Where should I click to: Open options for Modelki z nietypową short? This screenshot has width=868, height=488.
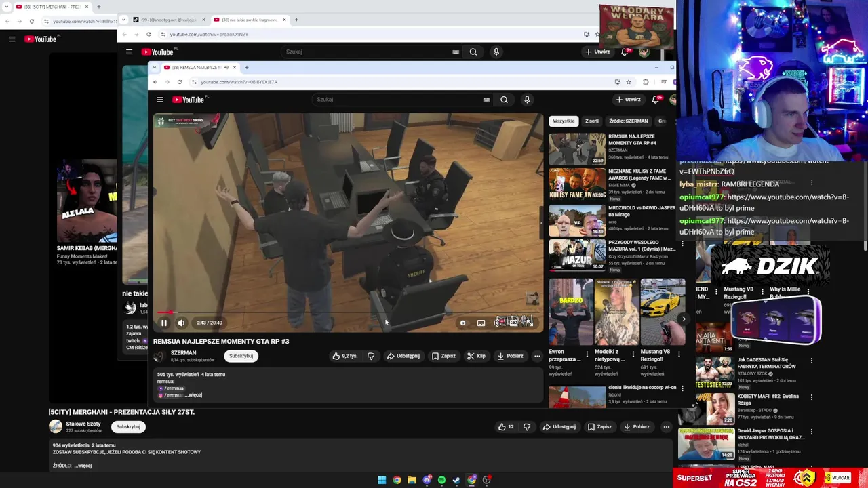(633, 354)
